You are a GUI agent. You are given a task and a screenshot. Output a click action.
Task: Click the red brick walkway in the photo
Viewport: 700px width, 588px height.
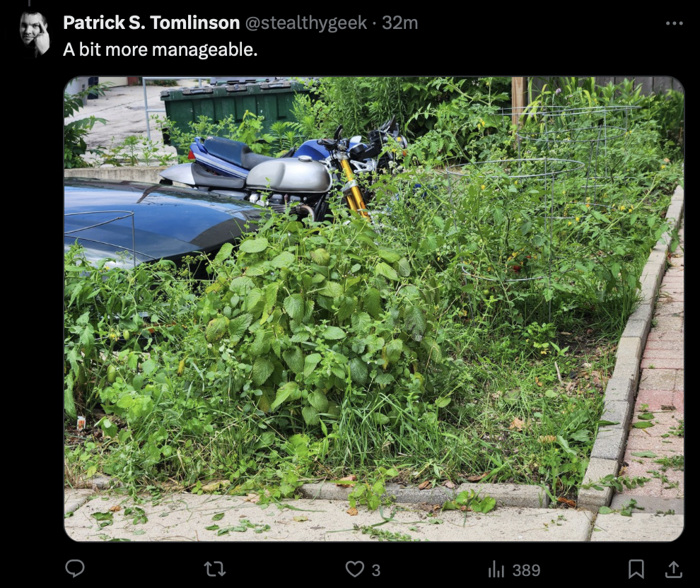coord(660,380)
